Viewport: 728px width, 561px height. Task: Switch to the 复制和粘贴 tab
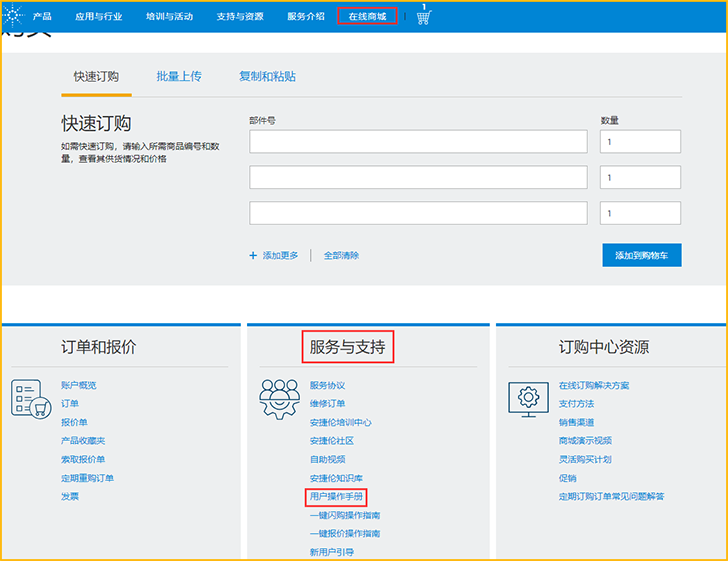[x=267, y=76]
